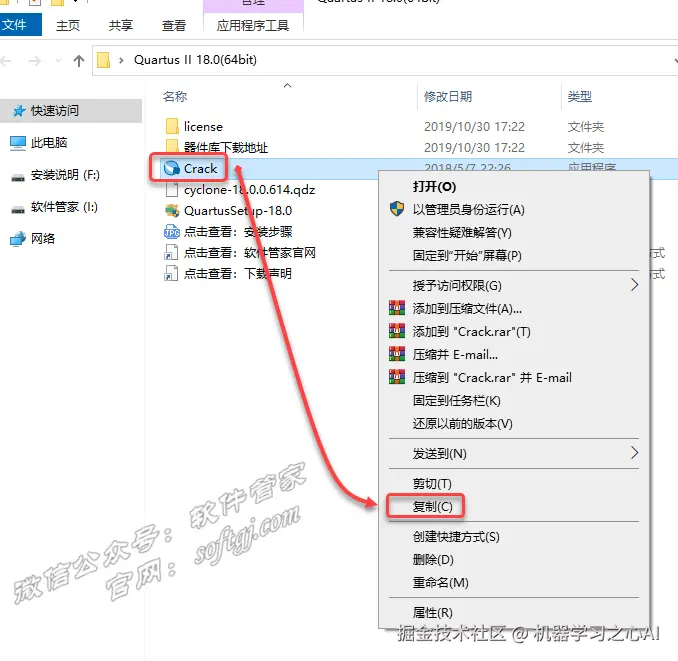Click the 此电脑 monitor icon
Viewport: 678px width, 661px height.
[x=18, y=143]
